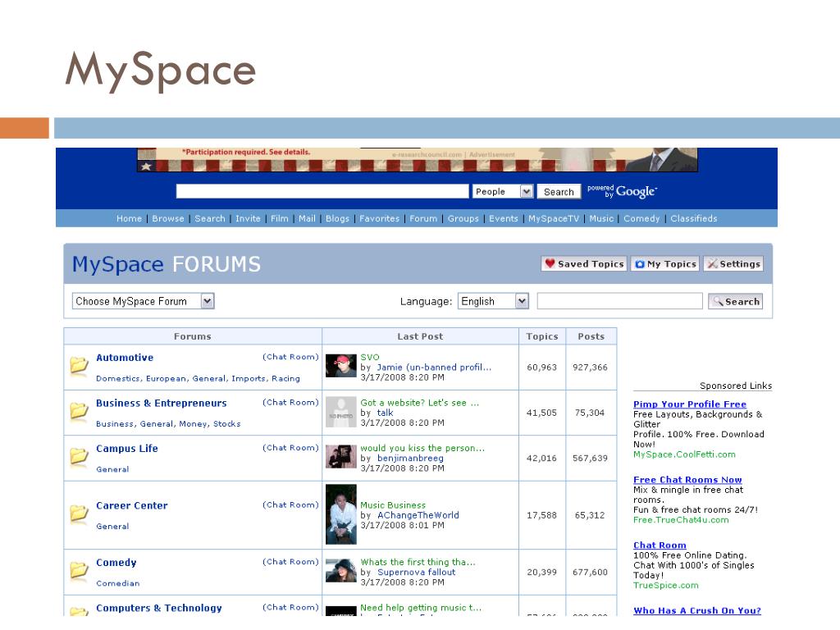Click the Campus Life folder icon
The width and height of the screenshot is (840, 630).
tap(80, 456)
